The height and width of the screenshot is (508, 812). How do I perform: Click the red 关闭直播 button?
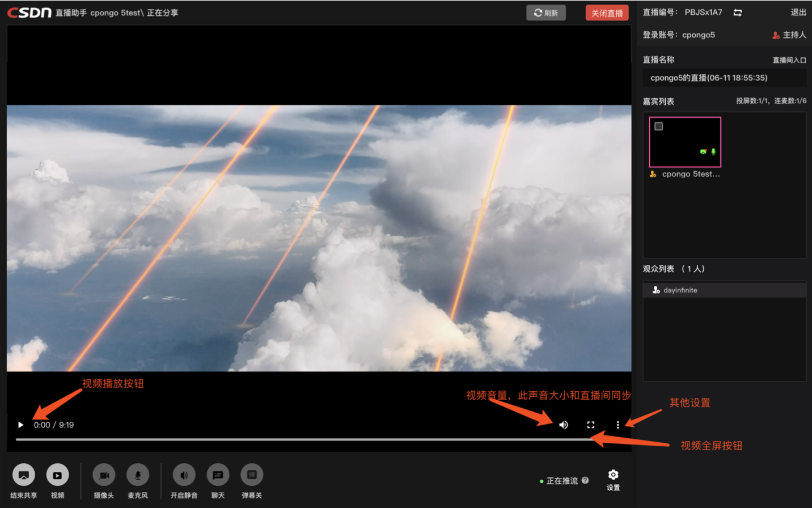pyautogui.click(x=607, y=12)
